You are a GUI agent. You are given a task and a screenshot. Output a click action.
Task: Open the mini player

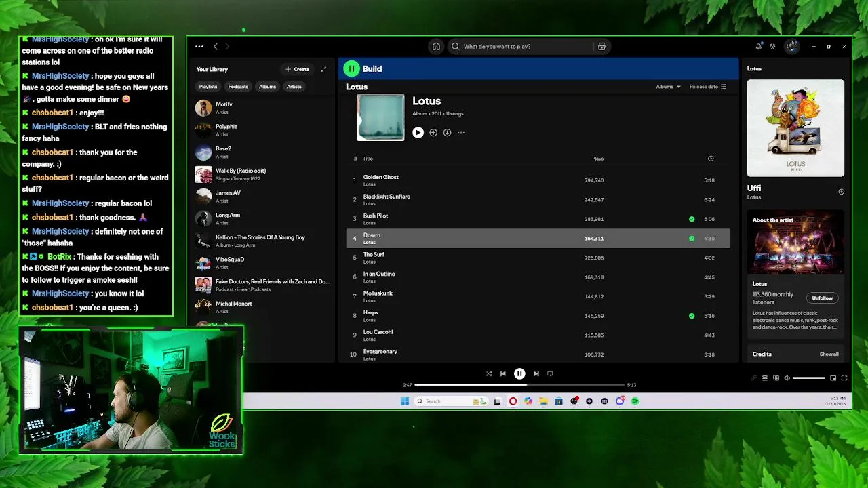[833, 378]
